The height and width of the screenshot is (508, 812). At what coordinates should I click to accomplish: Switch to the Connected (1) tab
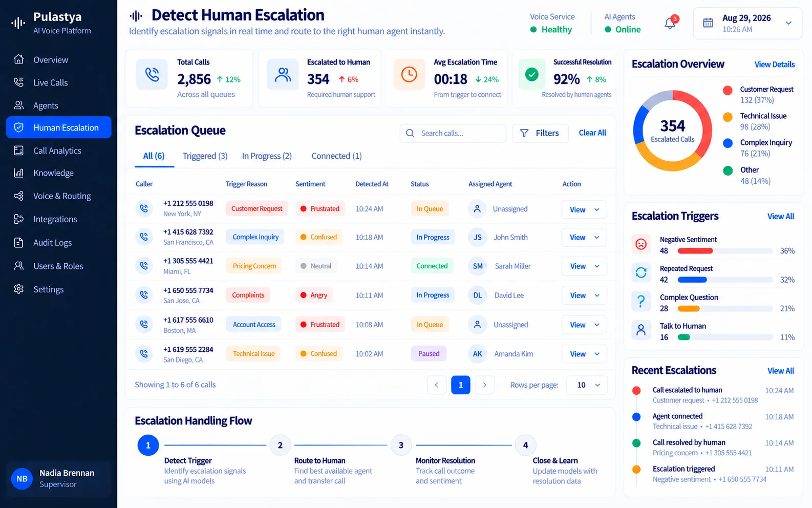tap(336, 156)
